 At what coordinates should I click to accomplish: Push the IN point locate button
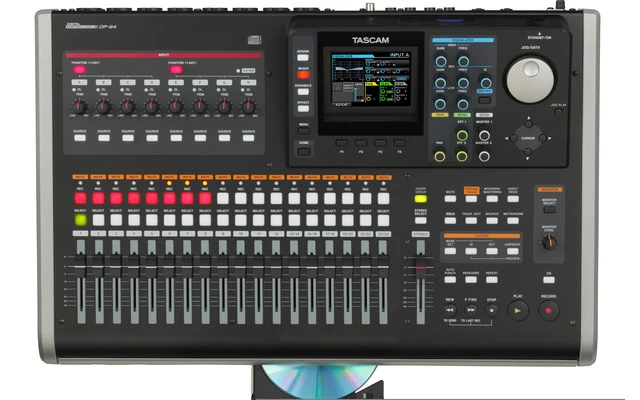(471, 251)
